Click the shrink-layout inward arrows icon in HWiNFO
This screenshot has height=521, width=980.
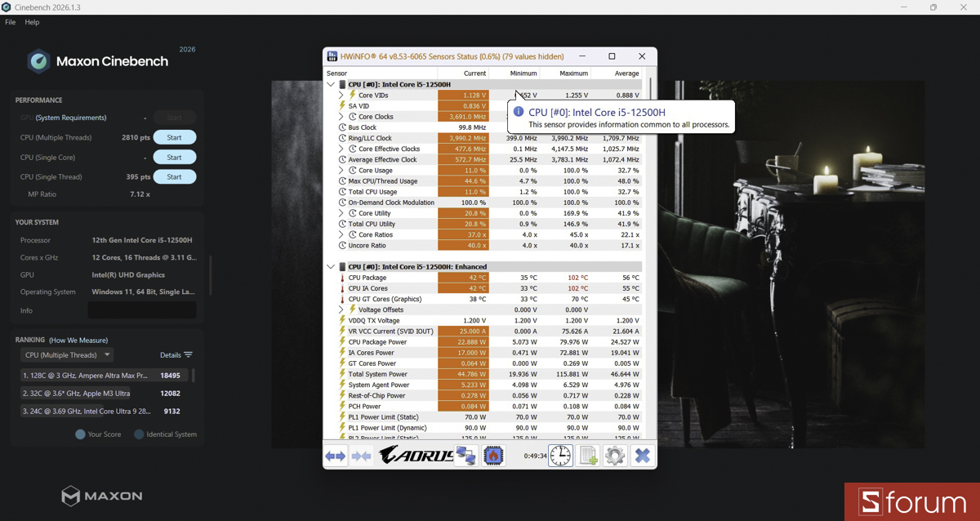[361, 456]
